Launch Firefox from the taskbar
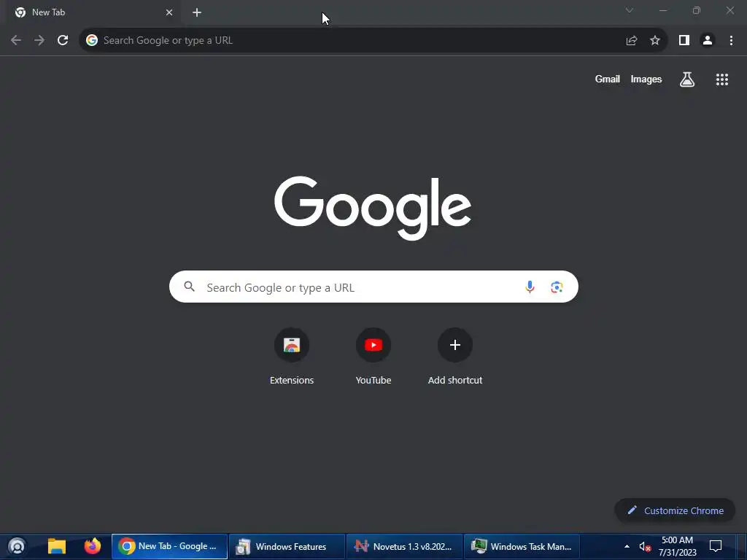The image size is (747, 560). [x=93, y=546]
